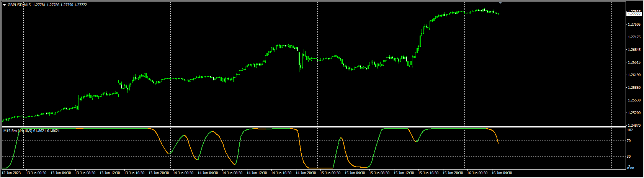Click the 1.26845 price scale label
This screenshot has height=178, width=644.
coord(634,50)
